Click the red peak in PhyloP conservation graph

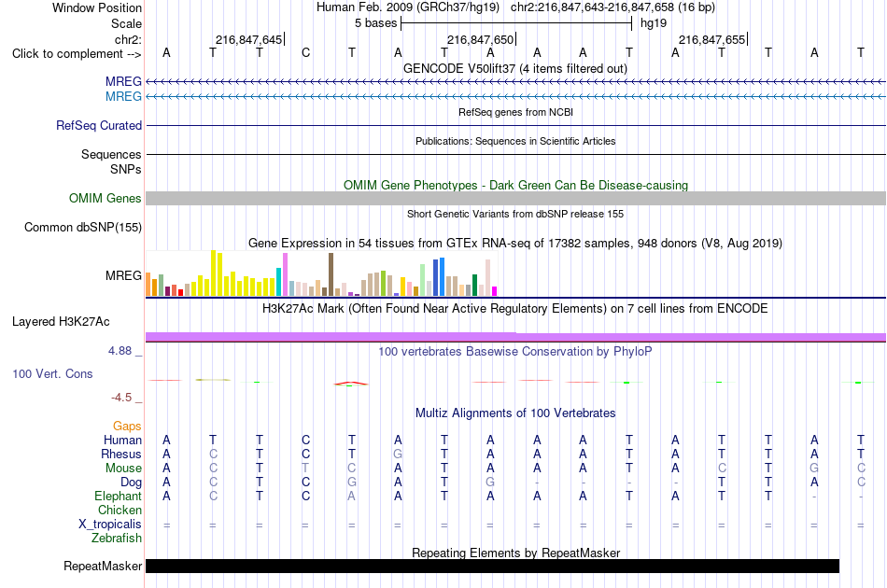point(351,384)
